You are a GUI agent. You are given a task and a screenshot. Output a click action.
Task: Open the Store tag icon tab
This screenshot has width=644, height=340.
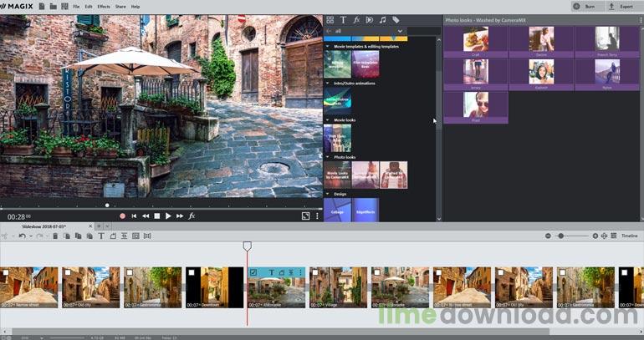(396, 19)
